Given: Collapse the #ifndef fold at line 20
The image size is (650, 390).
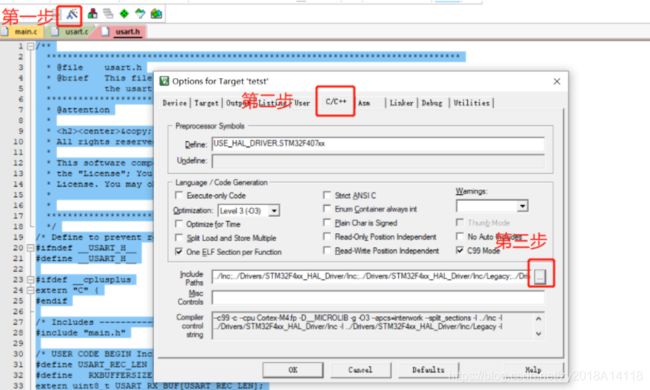Looking at the screenshot, I should pyautogui.click(x=30, y=248).
